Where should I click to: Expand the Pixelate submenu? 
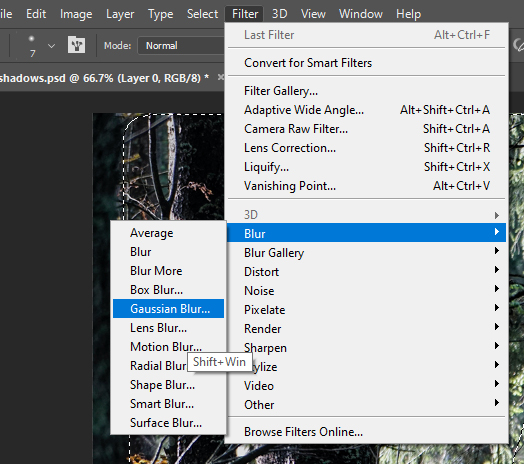point(367,310)
